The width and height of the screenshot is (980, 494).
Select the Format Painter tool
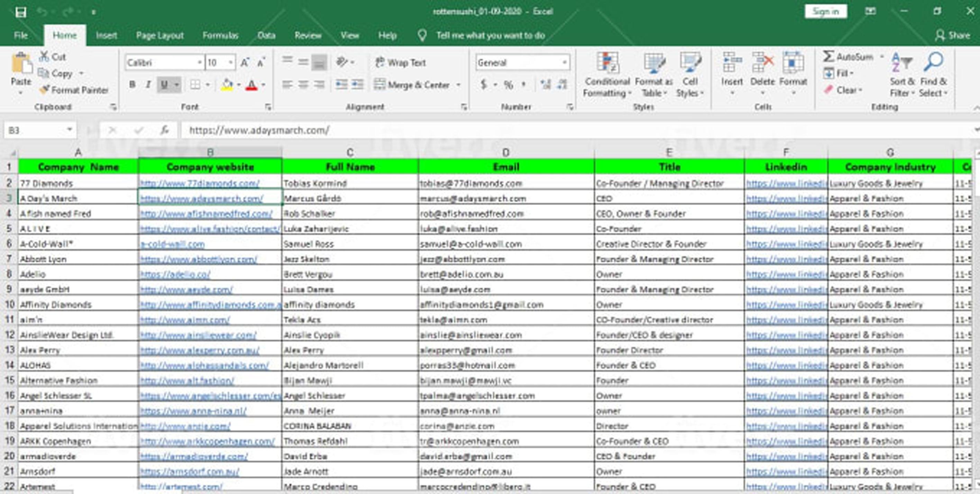(75, 91)
